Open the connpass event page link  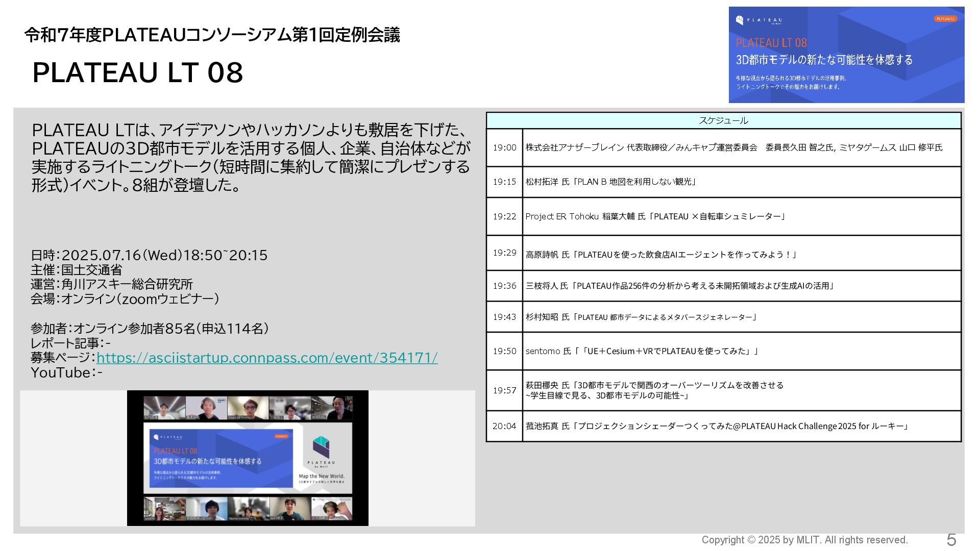(x=266, y=358)
